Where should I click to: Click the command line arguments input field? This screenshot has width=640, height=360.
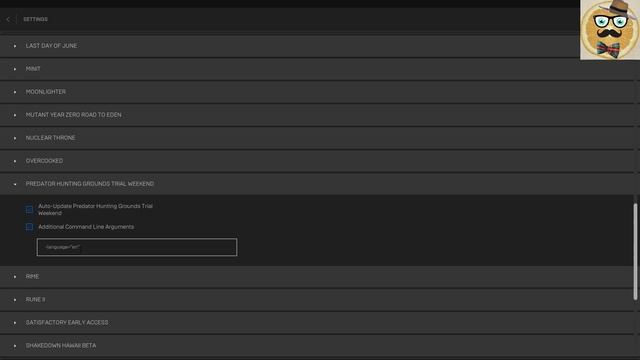tap(137, 247)
